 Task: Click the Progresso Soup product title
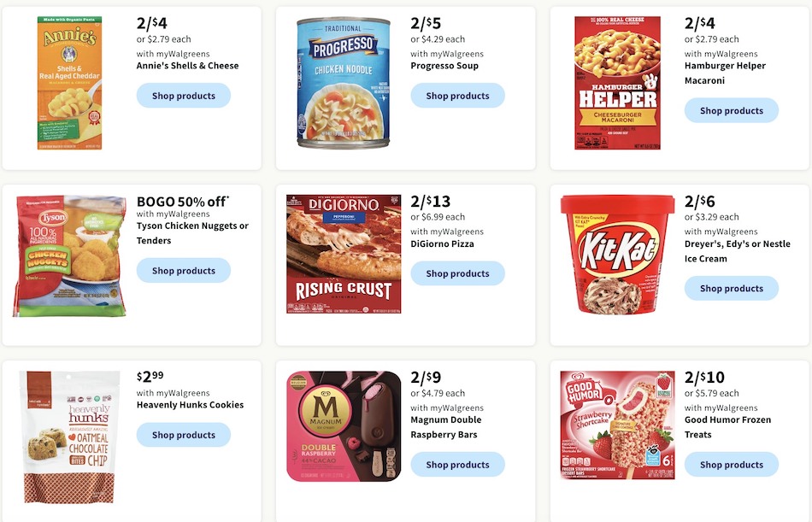(x=444, y=66)
